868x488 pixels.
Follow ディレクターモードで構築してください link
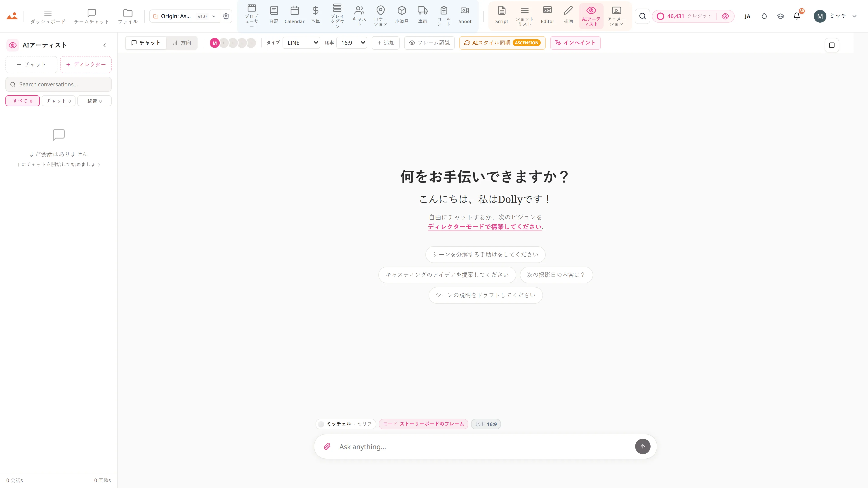coord(485,227)
